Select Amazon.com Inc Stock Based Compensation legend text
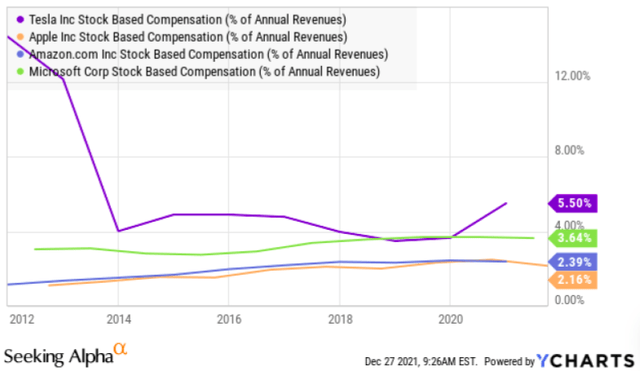This screenshot has width=640, height=371. pyautogui.click(x=208, y=54)
